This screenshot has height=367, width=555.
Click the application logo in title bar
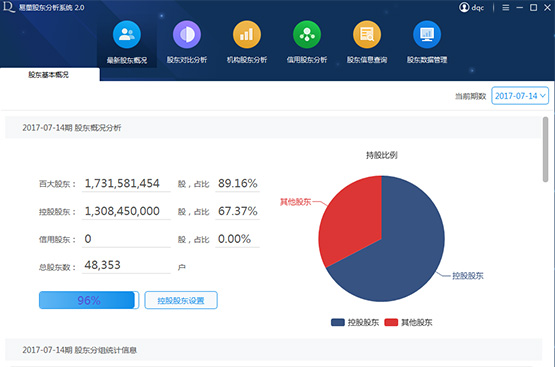pyautogui.click(x=8, y=7)
